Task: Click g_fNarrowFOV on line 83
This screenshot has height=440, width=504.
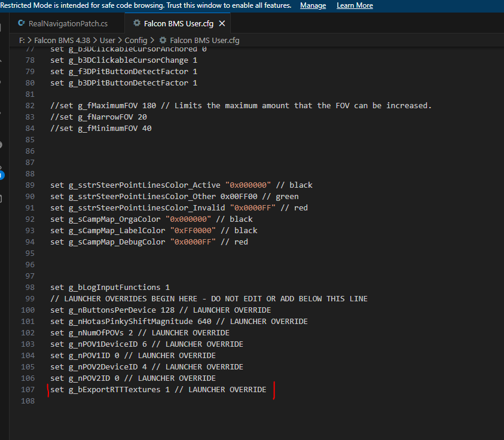Action: (x=105, y=117)
